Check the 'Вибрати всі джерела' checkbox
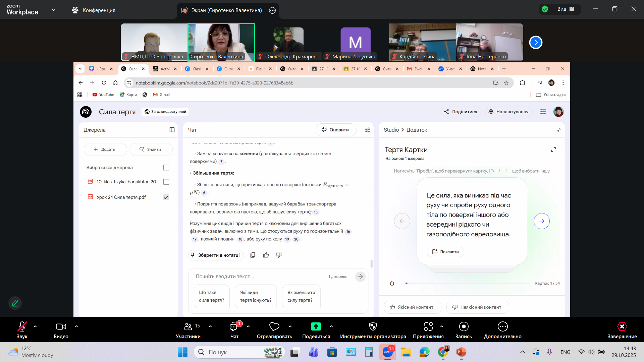 click(166, 168)
